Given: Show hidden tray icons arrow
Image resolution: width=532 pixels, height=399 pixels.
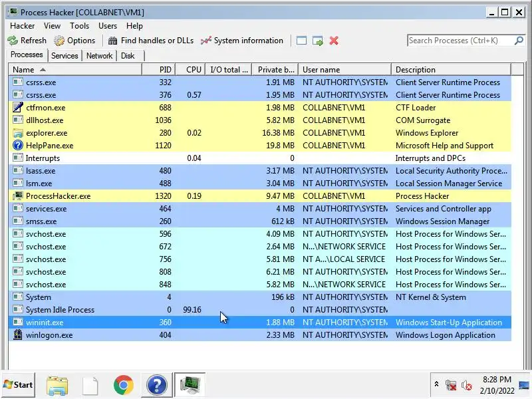Looking at the screenshot, I should 437,384.
